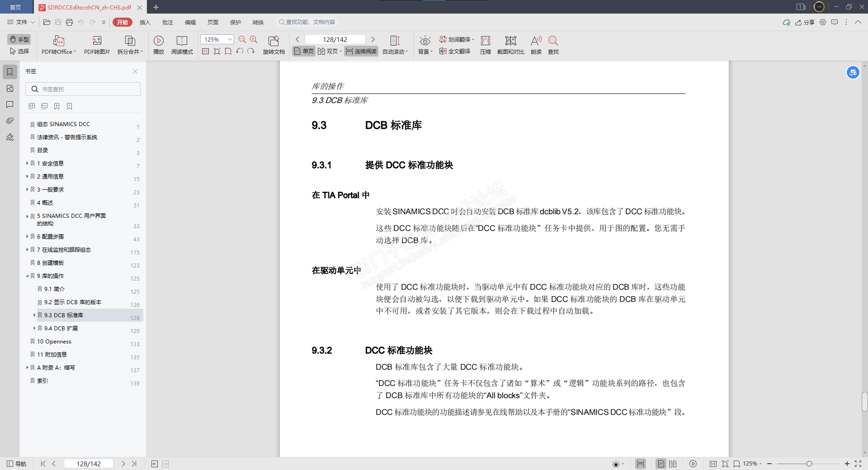Screen dimensions: 868x470
Task: Jump to the first page
Action: click(x=43, y=464)
